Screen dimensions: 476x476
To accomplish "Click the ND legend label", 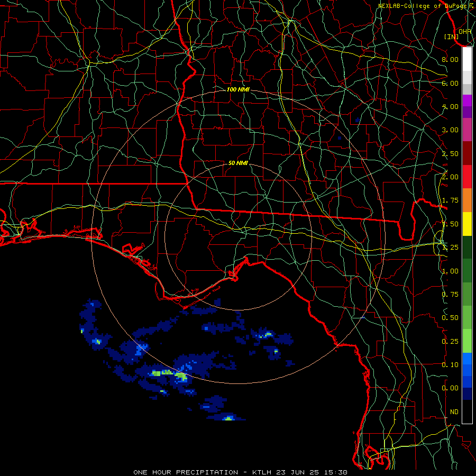I will (454, 412).
